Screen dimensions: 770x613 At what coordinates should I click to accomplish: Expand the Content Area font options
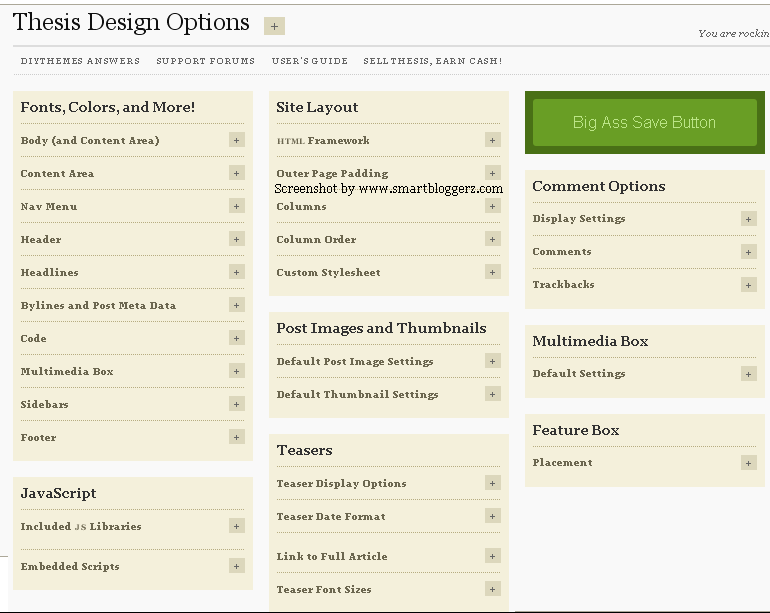click(x=237, y=173)
